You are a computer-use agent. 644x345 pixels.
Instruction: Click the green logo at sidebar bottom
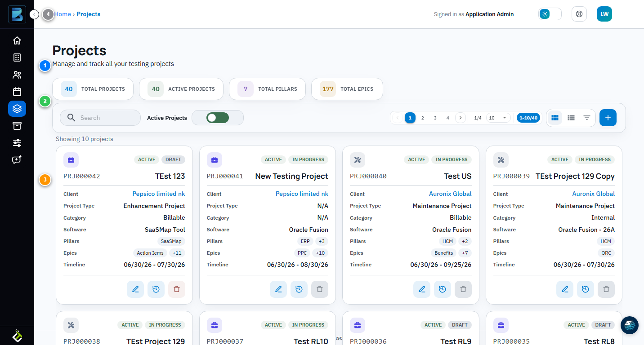pyautogui.click(x=17, y=336)
